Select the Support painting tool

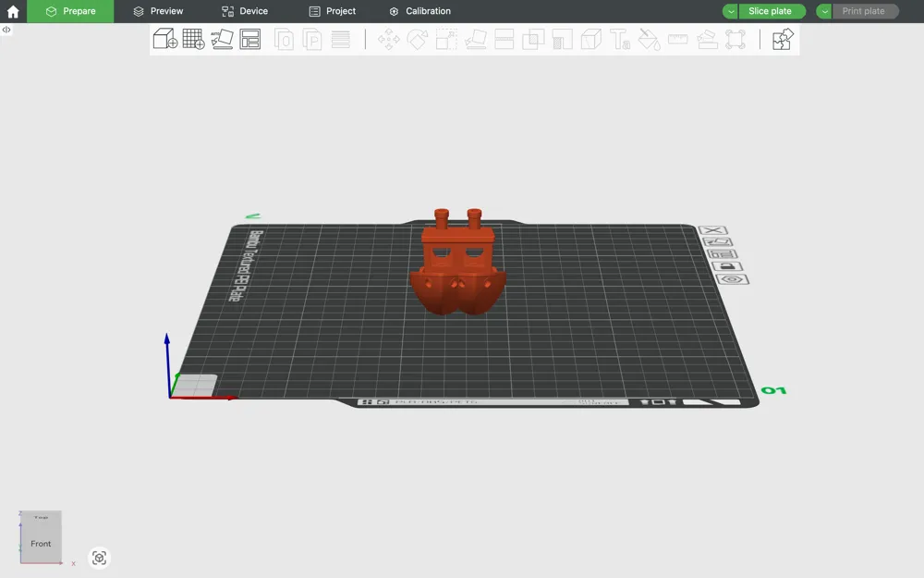[562, 40]
